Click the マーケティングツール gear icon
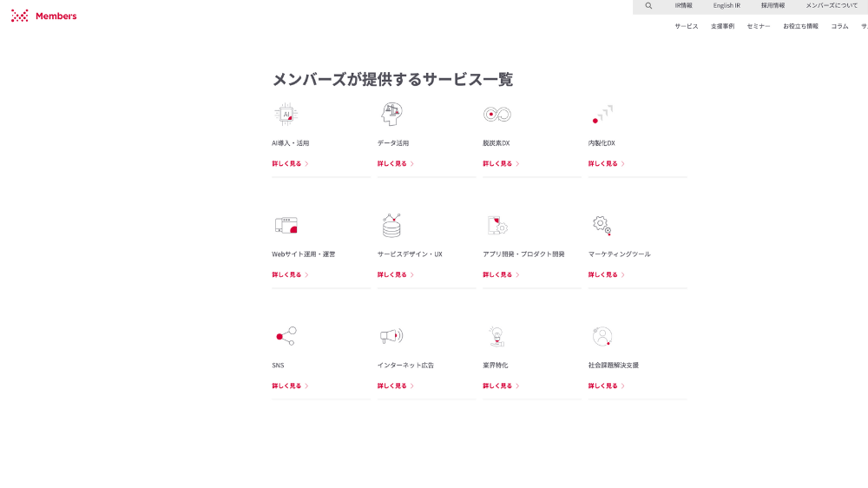Image resolution: width=868 pixels, height=488 pixels. (x=602, y=226)
